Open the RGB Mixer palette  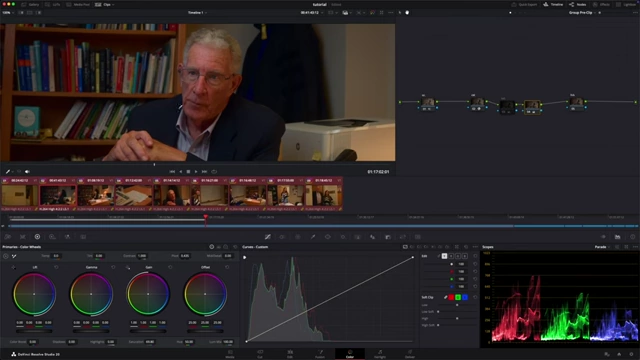pyautogui.click(x=67, y=237)
